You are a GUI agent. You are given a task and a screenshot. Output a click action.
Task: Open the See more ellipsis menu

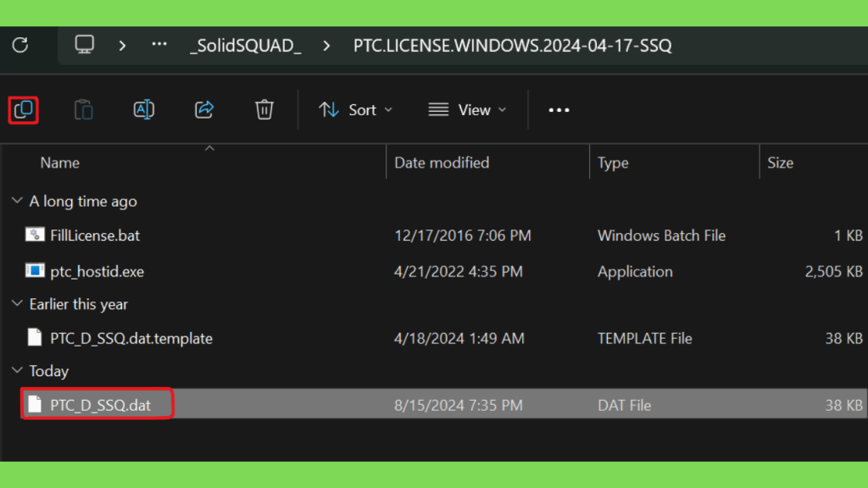559,110
